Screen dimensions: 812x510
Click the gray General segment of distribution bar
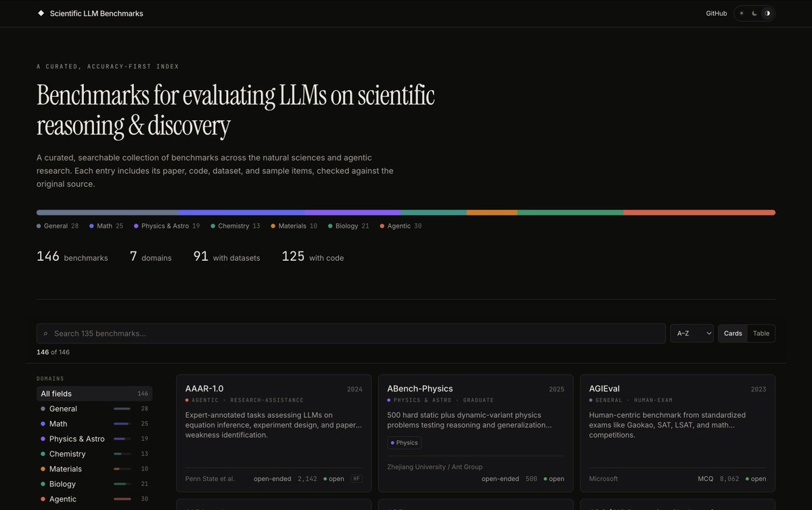pos(108,213)
